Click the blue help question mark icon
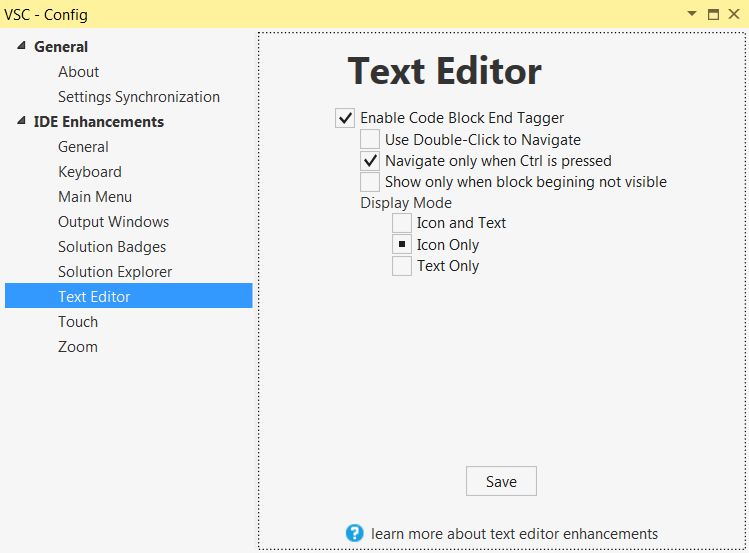The image size is (749, 553). (354, 533)
